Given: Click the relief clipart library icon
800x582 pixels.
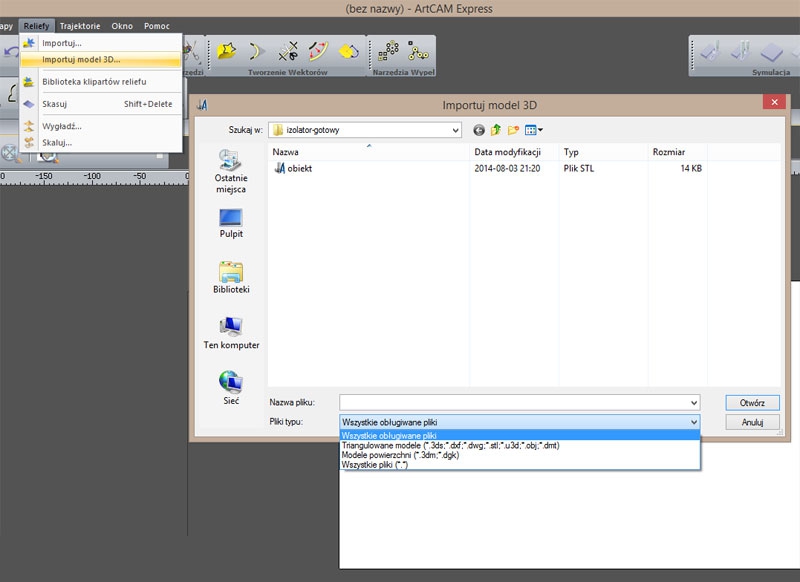Looking at the screenshot, I should click(29, 82).
